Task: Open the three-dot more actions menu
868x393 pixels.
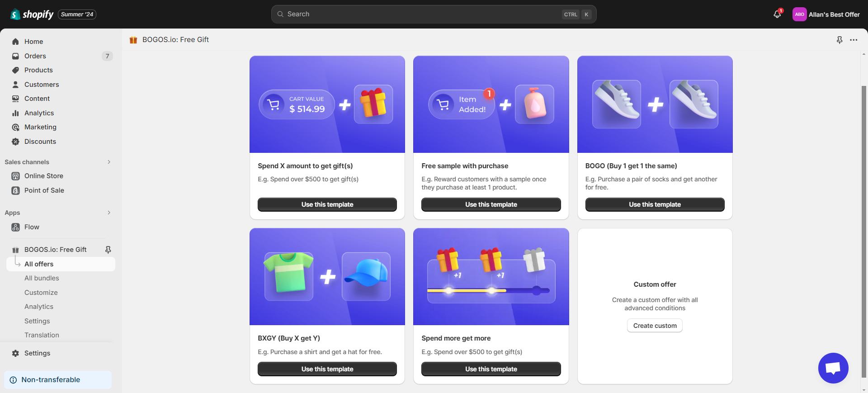Action: click(854, 40)
